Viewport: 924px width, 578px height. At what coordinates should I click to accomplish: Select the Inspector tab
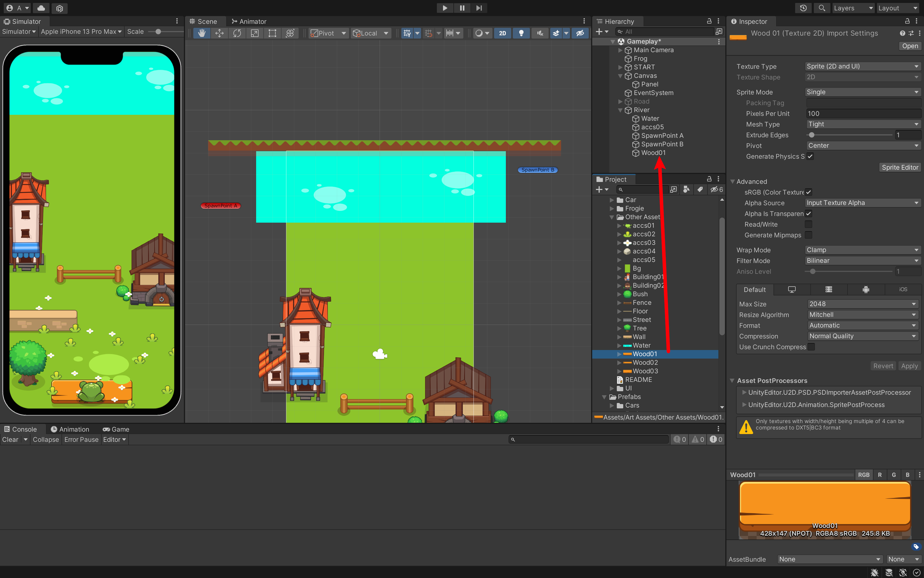click(749, 21)
